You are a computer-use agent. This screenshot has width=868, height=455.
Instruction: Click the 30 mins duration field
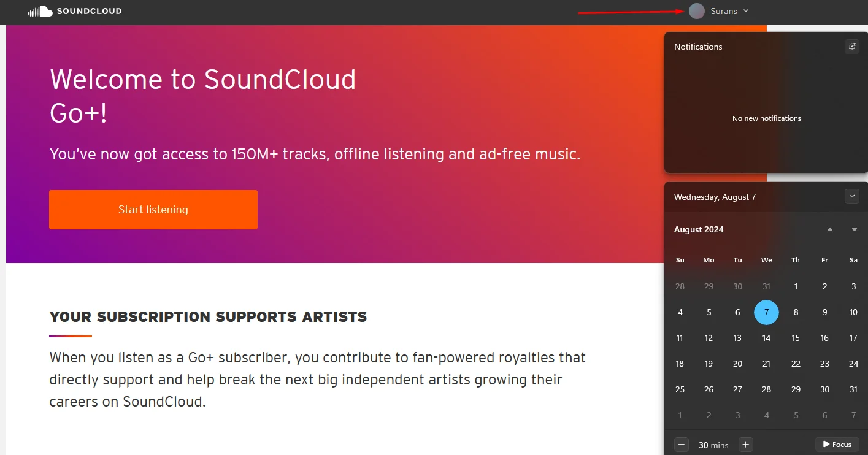pyautogui.click(x=713, y=445)
